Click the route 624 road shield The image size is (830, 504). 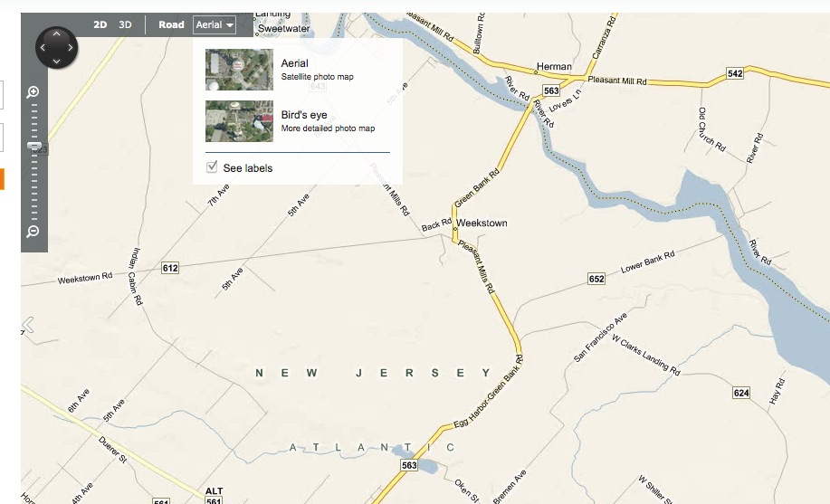742,393
